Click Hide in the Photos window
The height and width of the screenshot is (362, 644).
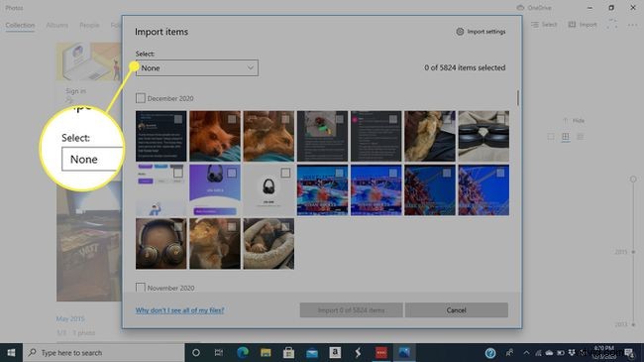click(x=575, y=121)
